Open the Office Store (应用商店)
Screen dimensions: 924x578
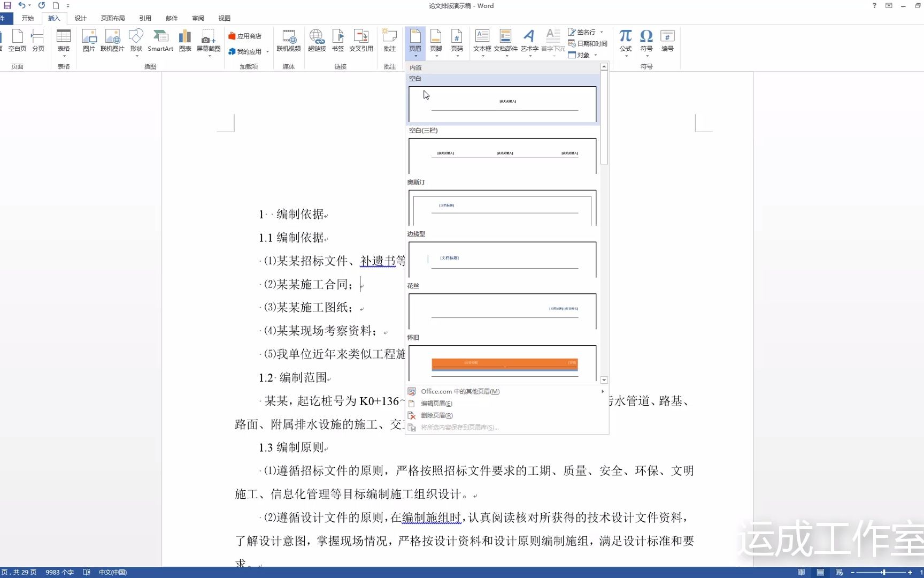[x=245, y=36]
